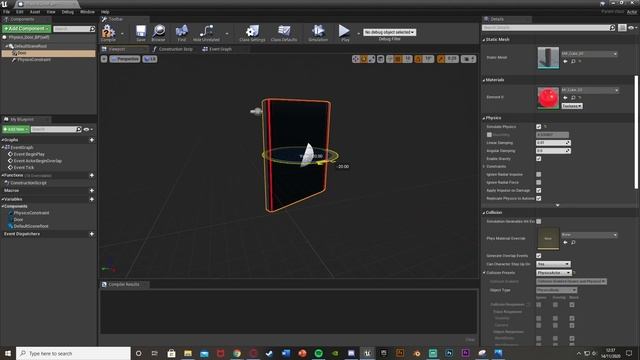The image size is (640, 360).
Task: Select Event BeginPlay in EventGraph list
Action: [x=29, y=154]
